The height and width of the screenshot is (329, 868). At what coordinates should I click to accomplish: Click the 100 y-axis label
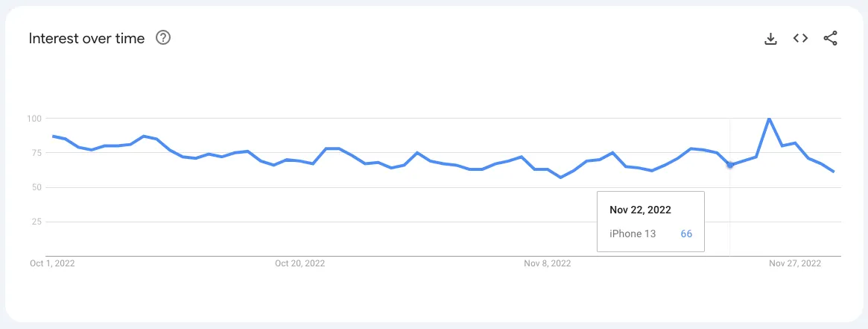click(34, 119)
